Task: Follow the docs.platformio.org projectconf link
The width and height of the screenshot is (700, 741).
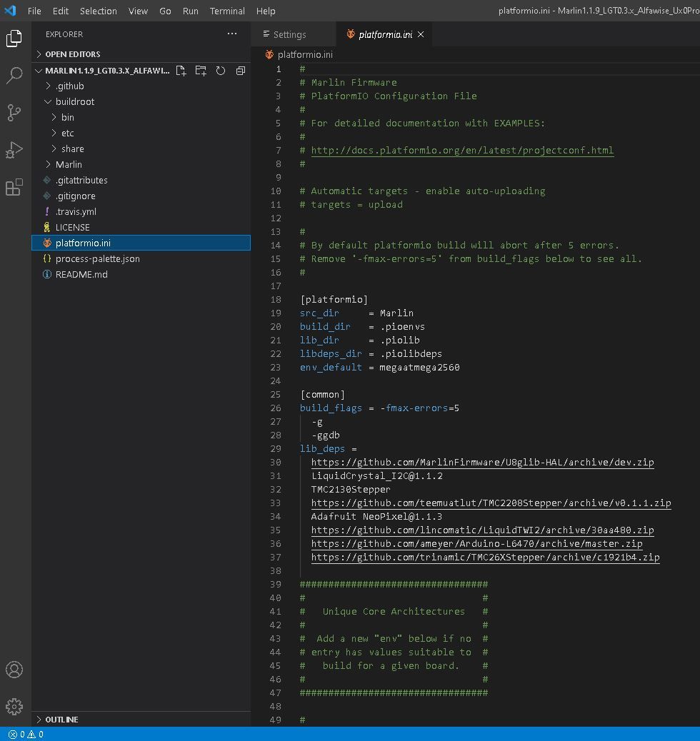Action: click(x=462, y=151)
